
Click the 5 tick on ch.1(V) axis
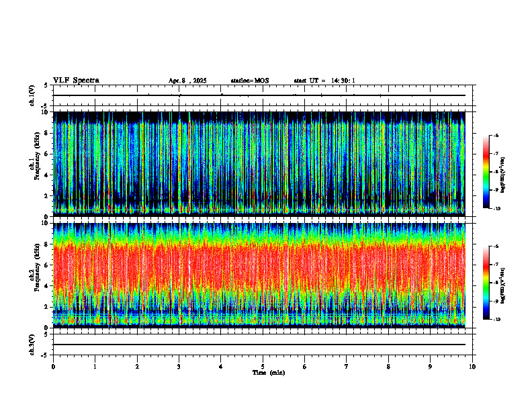pyautogui.click(x=46, y=85)
